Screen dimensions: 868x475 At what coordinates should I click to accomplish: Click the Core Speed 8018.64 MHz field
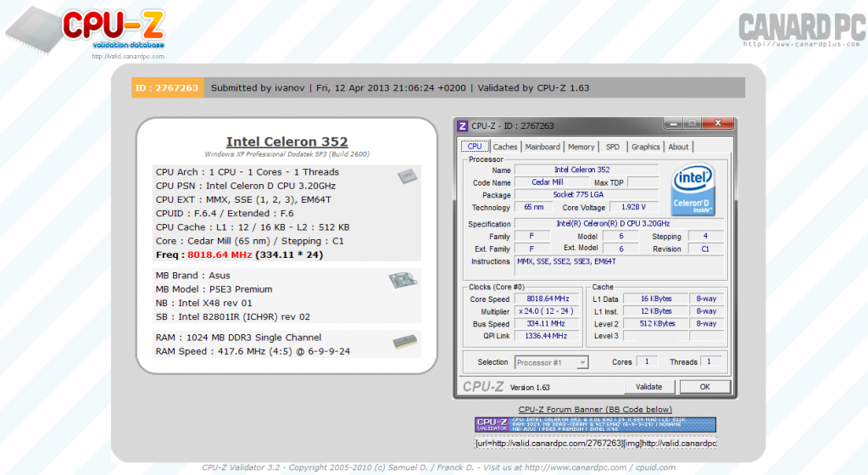click(x=547, y=299)
